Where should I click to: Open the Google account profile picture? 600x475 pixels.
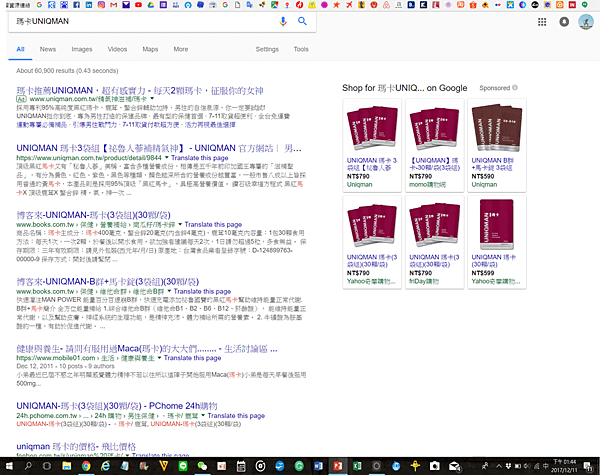coord(585,22)
